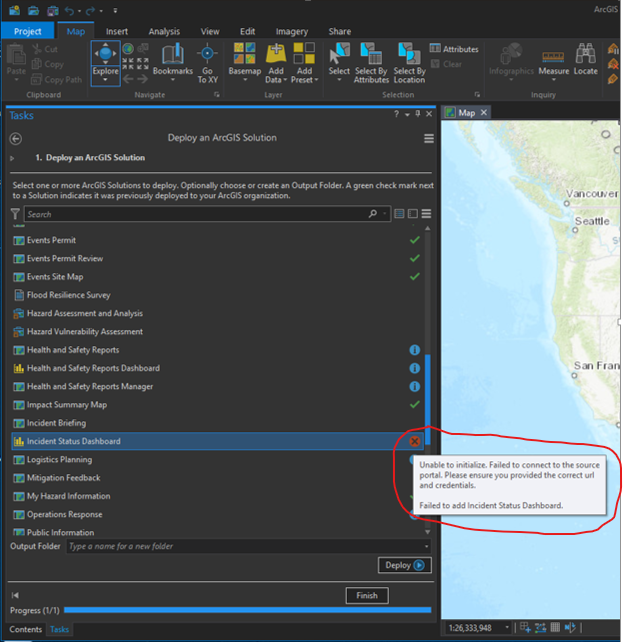Click the Clear selection button
Image resolution: width=623 pixels, height=642 pixels.
[x=446, y=64]
